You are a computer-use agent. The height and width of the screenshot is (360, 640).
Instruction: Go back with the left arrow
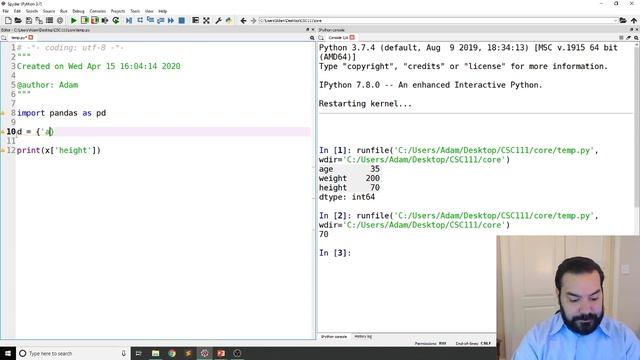(x=243, y=20)
